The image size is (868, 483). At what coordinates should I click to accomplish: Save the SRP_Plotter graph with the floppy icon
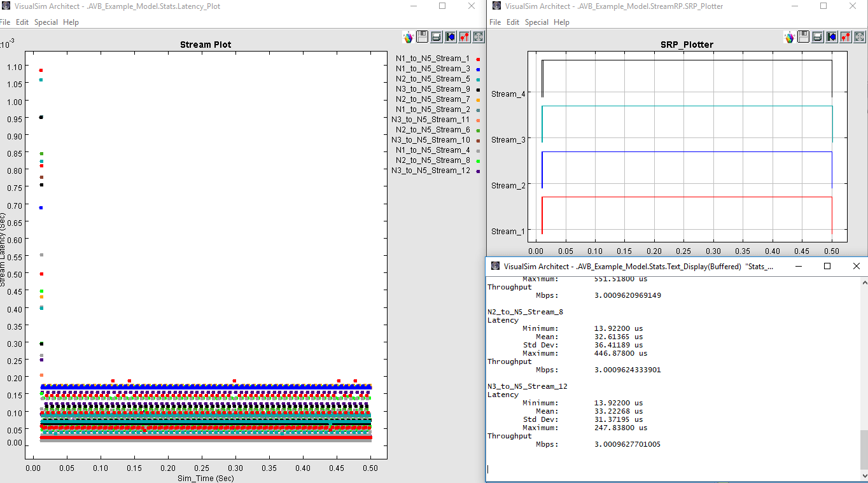[x=804, y=37]
